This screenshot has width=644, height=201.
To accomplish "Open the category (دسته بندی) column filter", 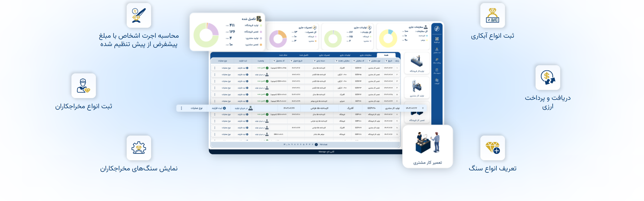I will click(x=315, y=61).
